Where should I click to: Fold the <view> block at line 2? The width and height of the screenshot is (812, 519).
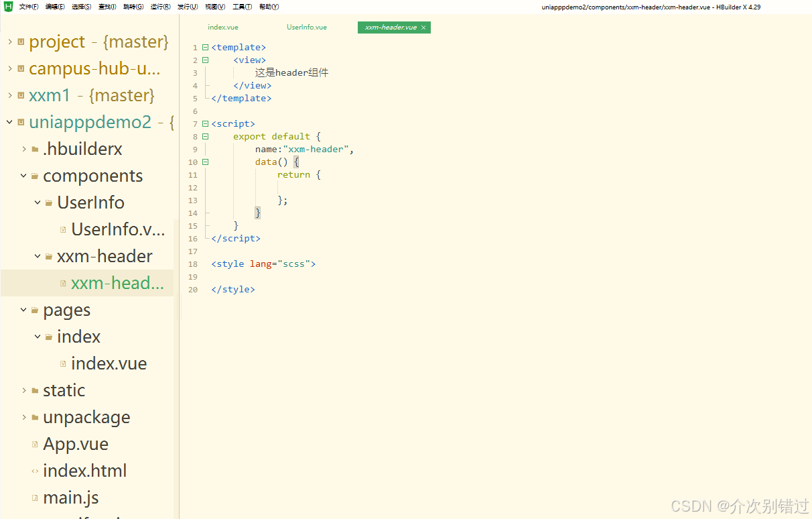(x=205, y=60)
